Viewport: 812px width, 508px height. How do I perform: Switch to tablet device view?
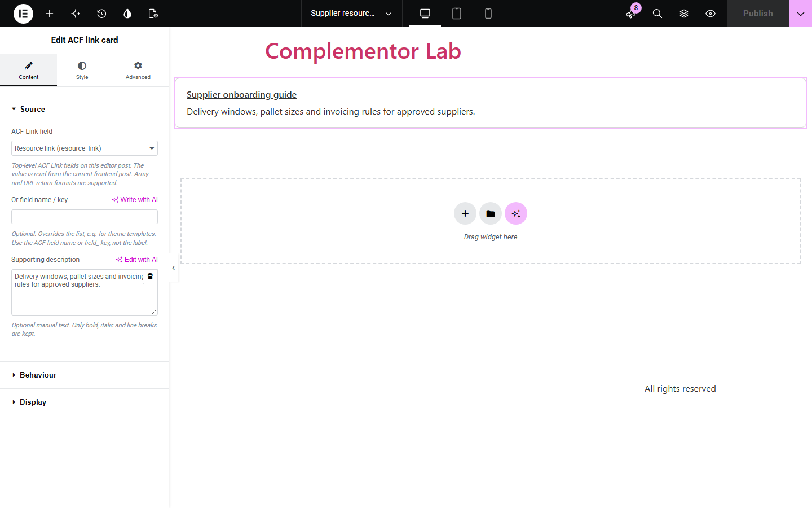point(457,14)
